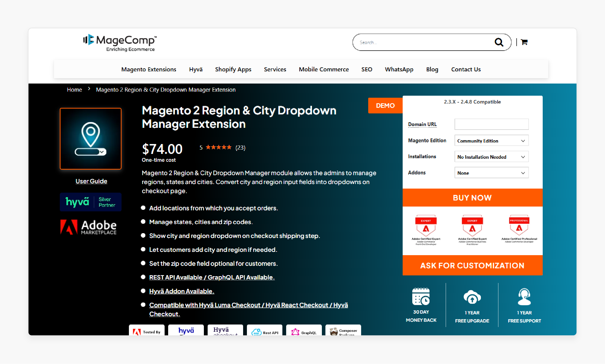The width and height of the screenshot is (605, 364).
Task: Click the $74.00 price text
Action: pyautogui.click(x=162, y=149)
